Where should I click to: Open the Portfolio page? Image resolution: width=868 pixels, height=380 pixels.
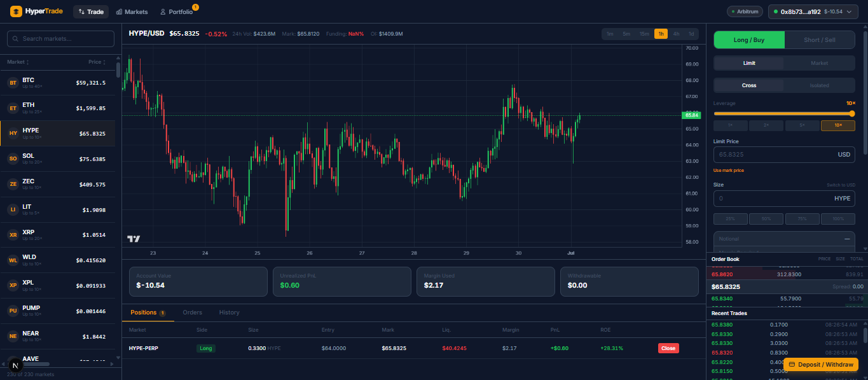(177, 11)
